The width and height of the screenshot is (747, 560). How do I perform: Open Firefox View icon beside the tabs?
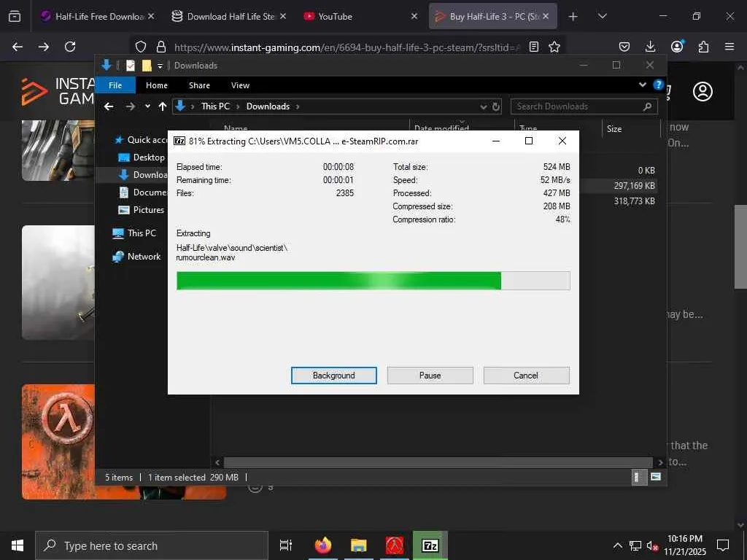pyautogui.click(x=15, y=16)
